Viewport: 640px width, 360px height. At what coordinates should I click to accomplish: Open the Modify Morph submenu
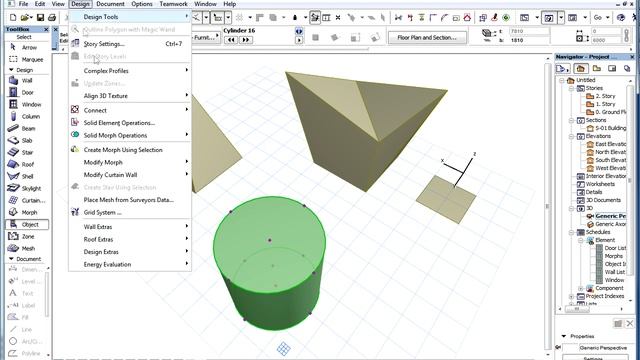click(130, 162)
